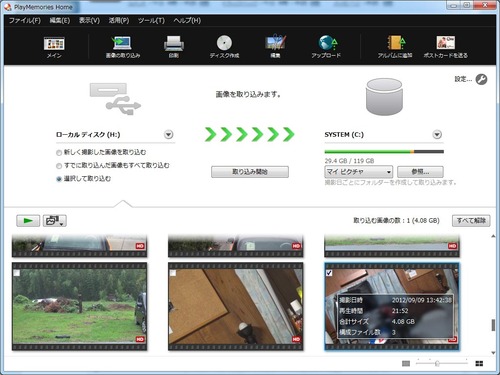Viewport: 500px width, 375px height.
Task: Switch to small list thumbnail view icon
Action: (x=406, y=363)
